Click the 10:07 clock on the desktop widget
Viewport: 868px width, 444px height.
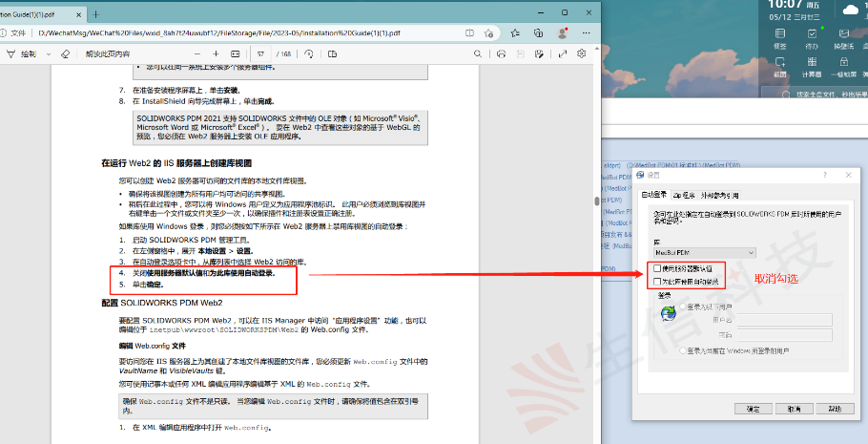coord(786,5)
